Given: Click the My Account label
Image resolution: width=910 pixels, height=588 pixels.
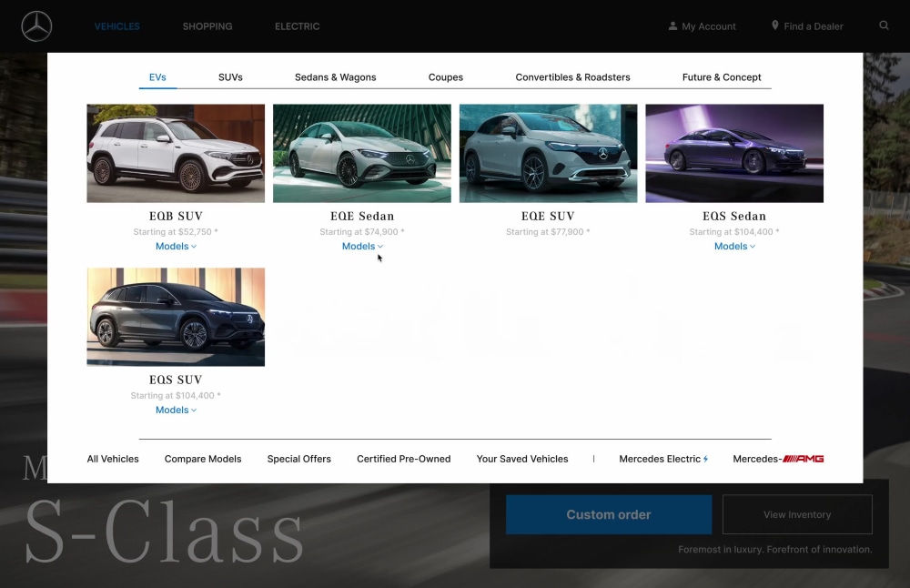Looking at the screenshot, I should (709, 26).
